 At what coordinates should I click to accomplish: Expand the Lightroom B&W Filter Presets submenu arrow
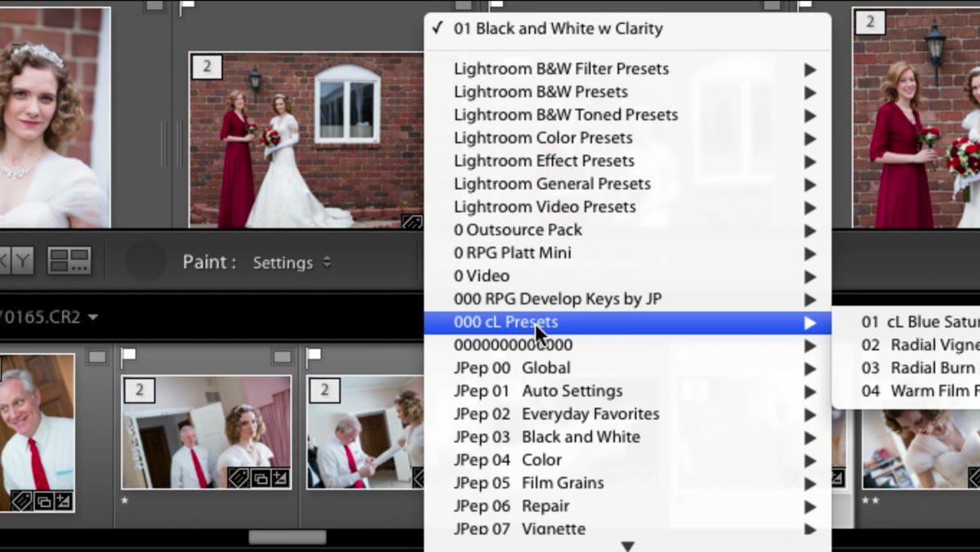(809, 69)
